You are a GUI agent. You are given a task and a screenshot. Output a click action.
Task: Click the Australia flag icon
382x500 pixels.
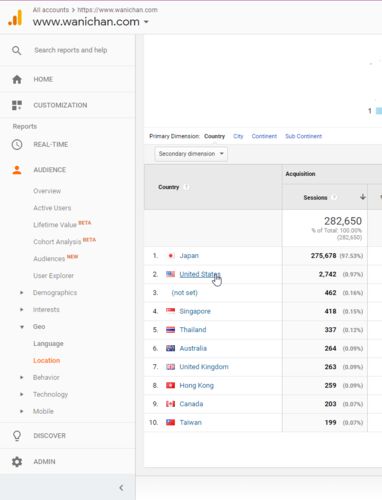(x=170, y=348)
